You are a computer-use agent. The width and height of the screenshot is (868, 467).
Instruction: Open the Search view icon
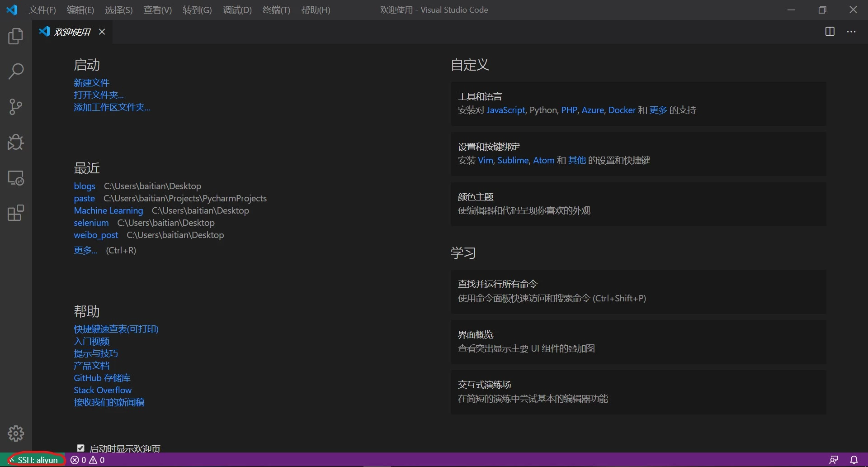click(16, 71)
